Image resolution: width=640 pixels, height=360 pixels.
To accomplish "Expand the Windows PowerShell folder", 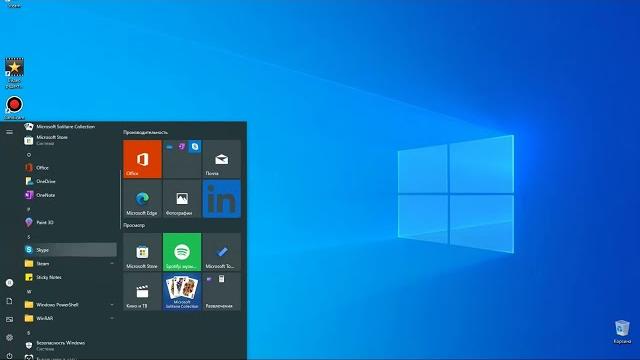I will click(x=70, y=304).
